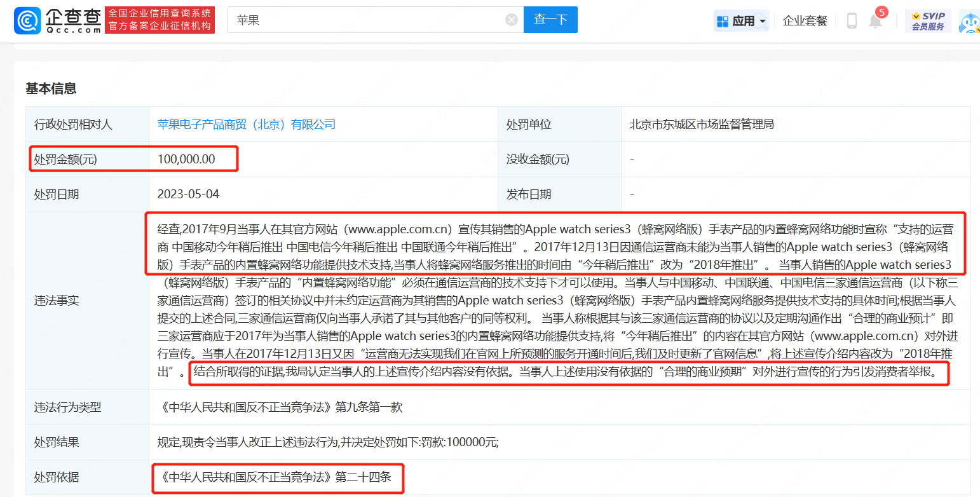
Task: Select the 基本信息 heading
Action: (51, 88)
